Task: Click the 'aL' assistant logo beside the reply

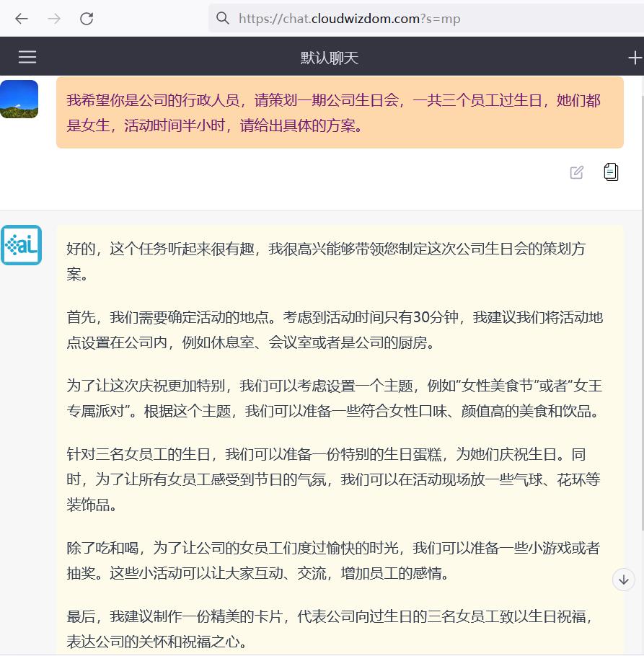Action: pyautogui.click(x=22, y=245)
